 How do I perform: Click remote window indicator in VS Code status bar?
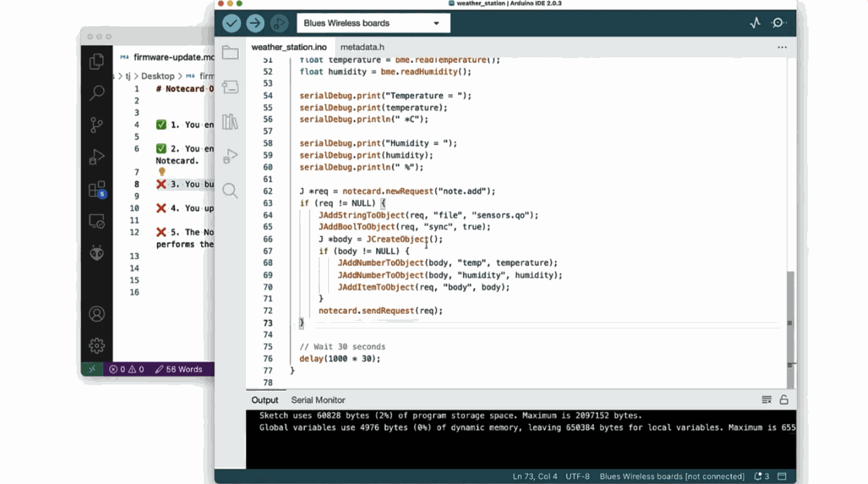point(92,369)
